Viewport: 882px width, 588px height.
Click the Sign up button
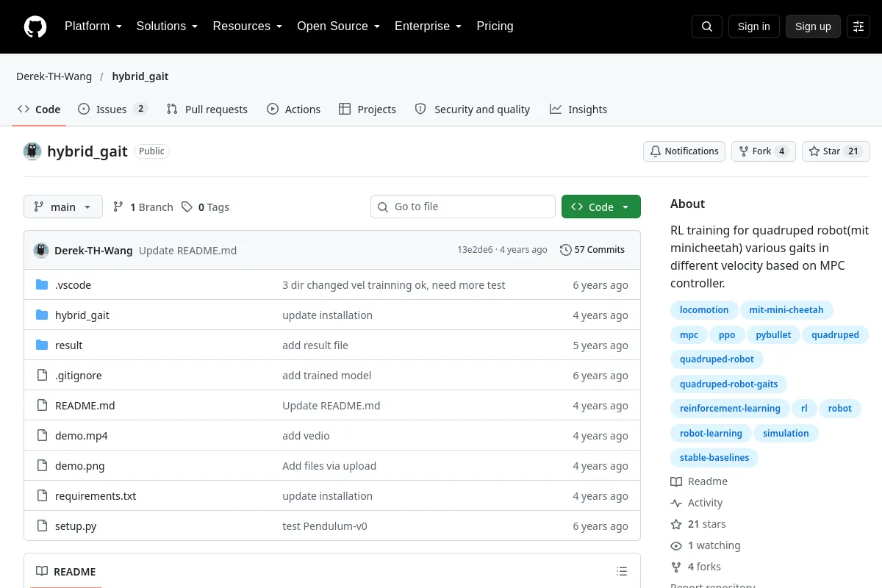[813, 26]
